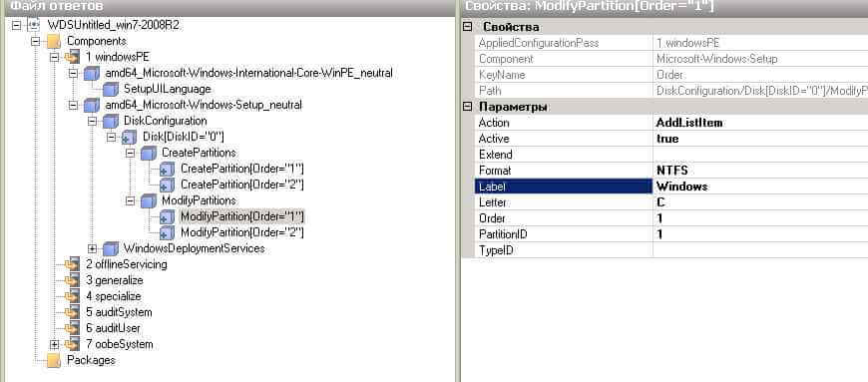This screenshot has width=868, height=382.
Task: Collapse the Components folder node
Action: point(36,41)
